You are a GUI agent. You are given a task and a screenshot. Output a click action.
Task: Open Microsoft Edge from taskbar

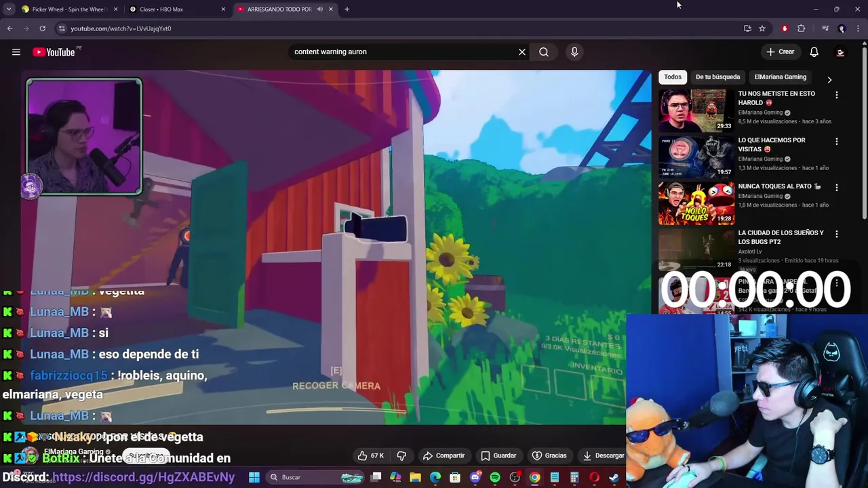[435, 477]
